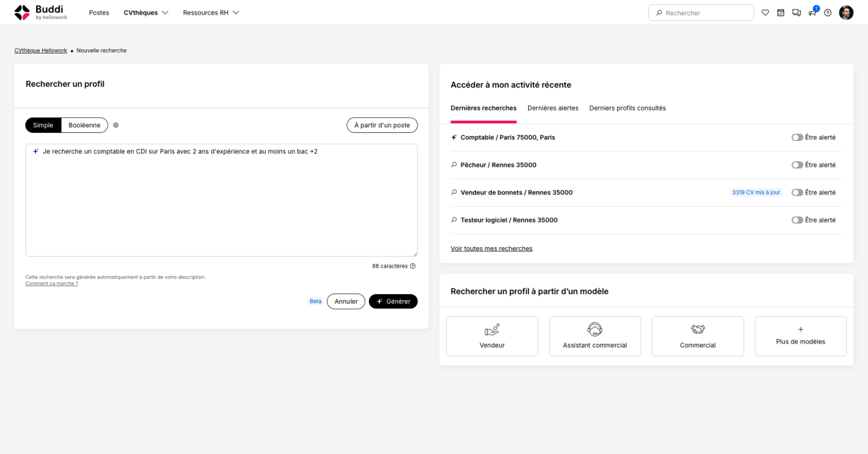Click the heart favorites icon in header
868x454 pixels.
pyautogui.click(x=765, y=12)
